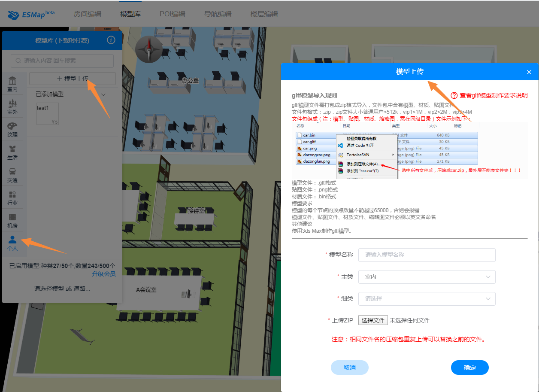Click the 升级会员 link
This screenshot has height=392, width=539.
[103, 274]
